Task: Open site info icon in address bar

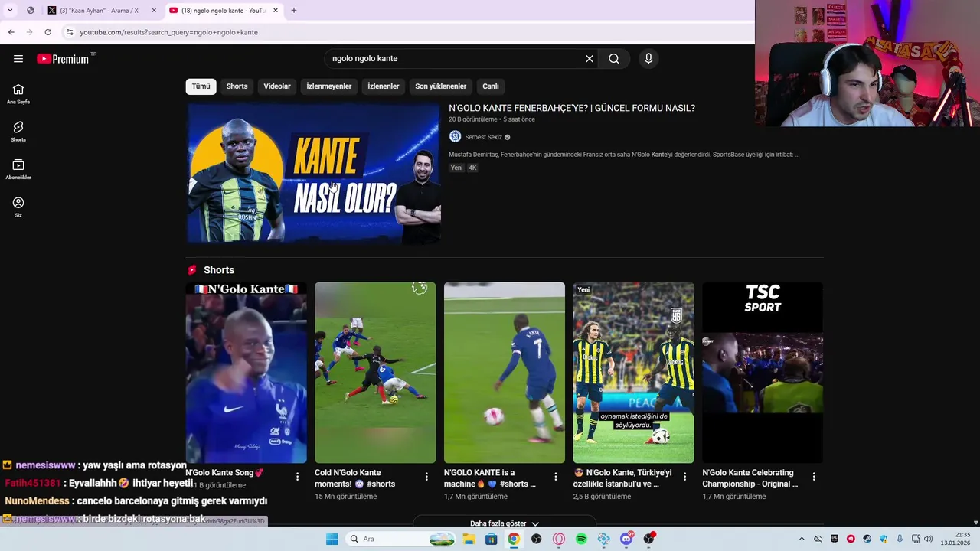Action: [x=69, y=32]
